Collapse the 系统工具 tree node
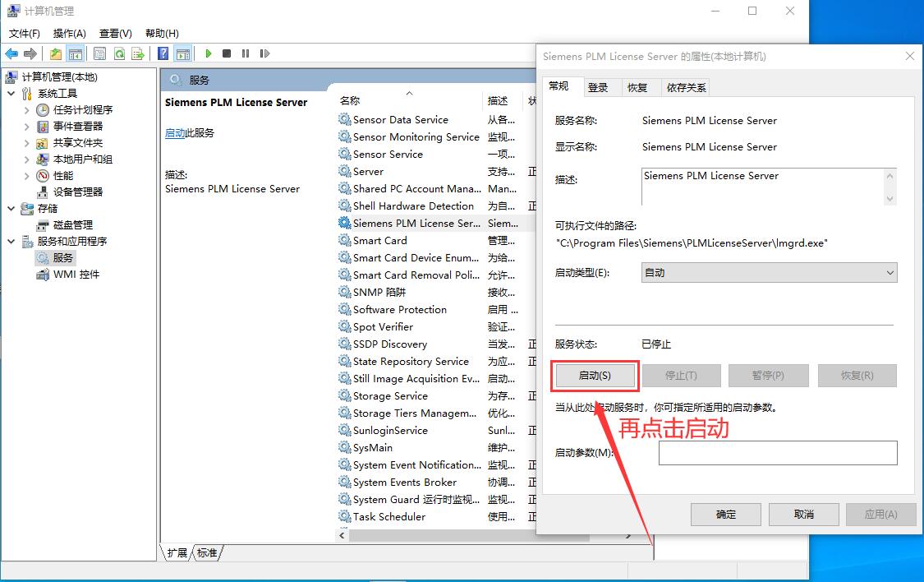This screenshot has width=924, height=582. (x=11, y=94)
